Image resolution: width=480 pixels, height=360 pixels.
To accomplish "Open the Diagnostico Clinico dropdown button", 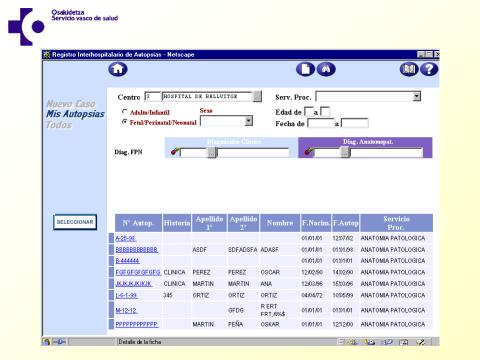I will point(212,152).
